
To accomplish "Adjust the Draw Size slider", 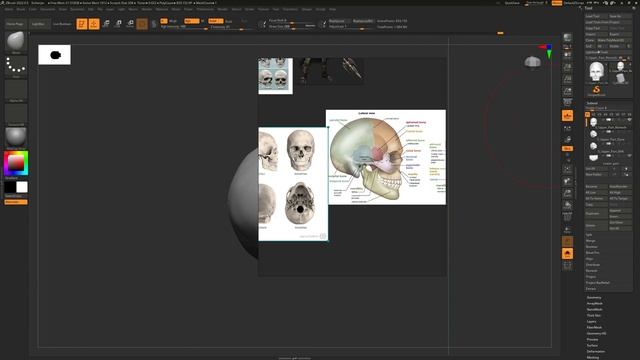I will point(292,27).
